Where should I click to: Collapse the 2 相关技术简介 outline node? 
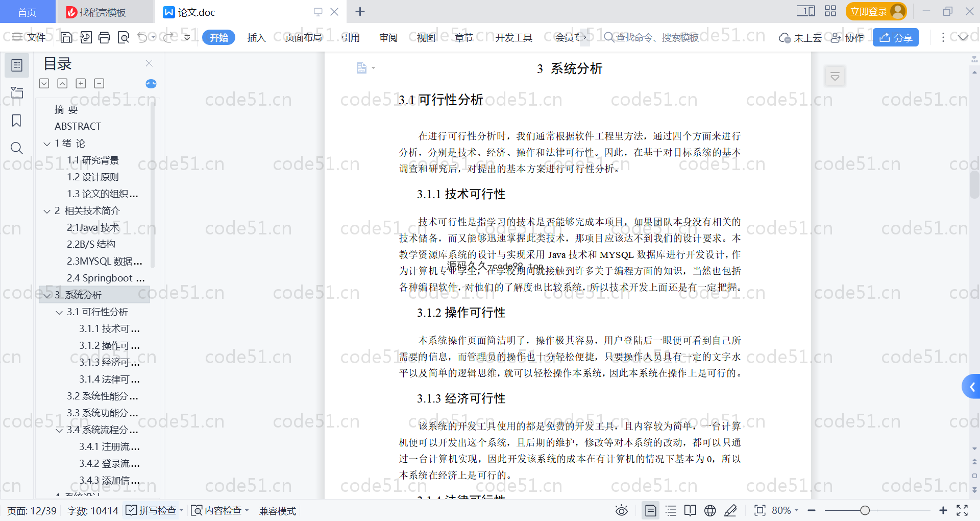(x=47, y=211)
